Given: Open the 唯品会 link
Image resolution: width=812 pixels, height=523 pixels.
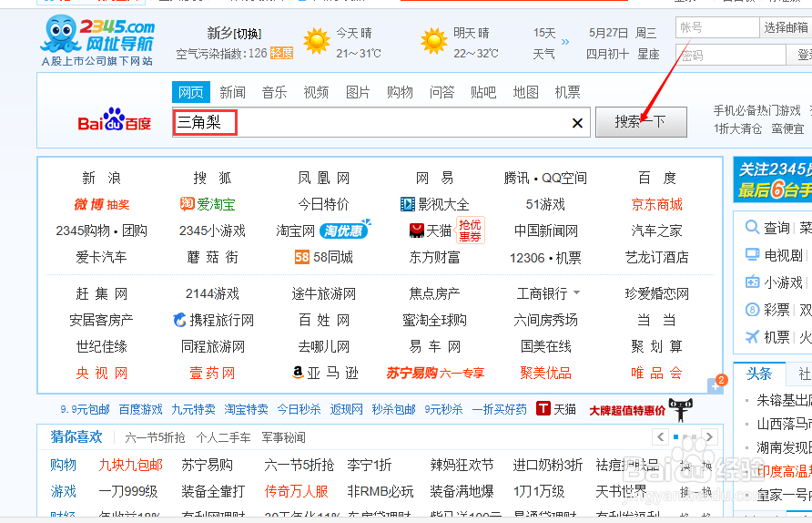Looking at the screenshot, I should coord(656,373).
